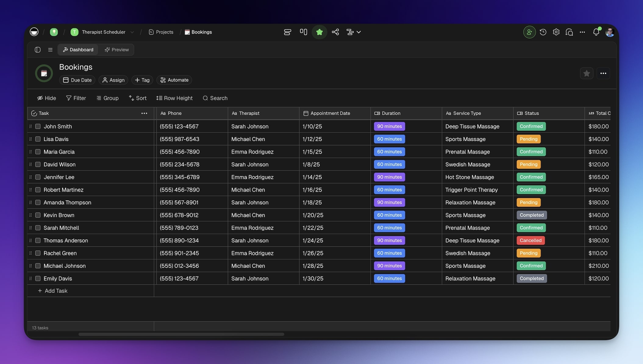Toggle the sidebar panel icon
This screenshot has width=643, height=364.
pos(38,50)
